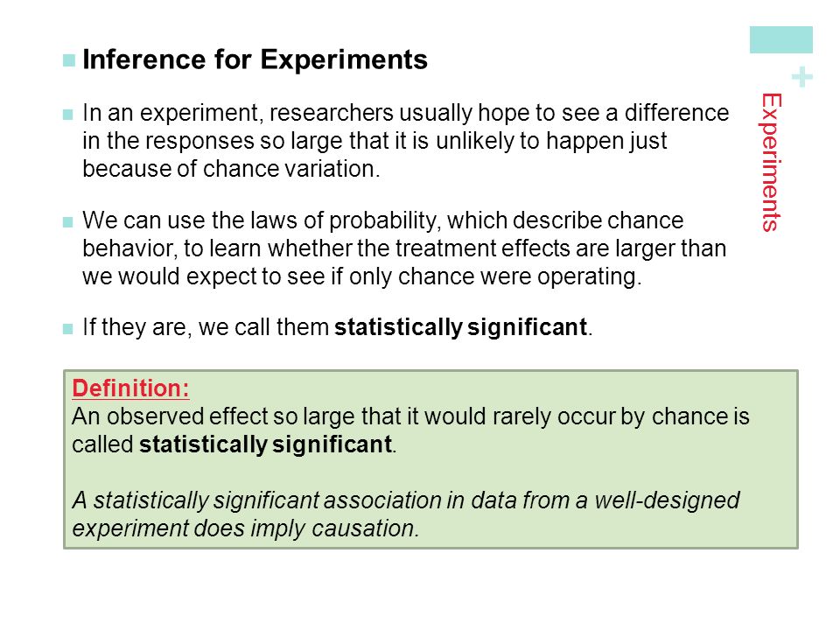Click the line 'An observed effect so large'
Image resolution: width=840 pixels, height=630 pixels.
click(410, 416)
